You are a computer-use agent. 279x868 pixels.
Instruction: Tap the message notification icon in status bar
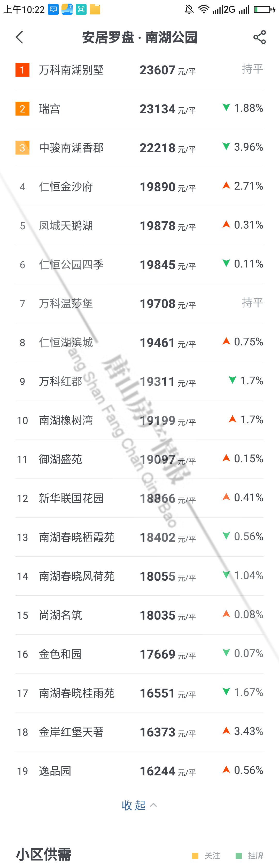point(53,9)
